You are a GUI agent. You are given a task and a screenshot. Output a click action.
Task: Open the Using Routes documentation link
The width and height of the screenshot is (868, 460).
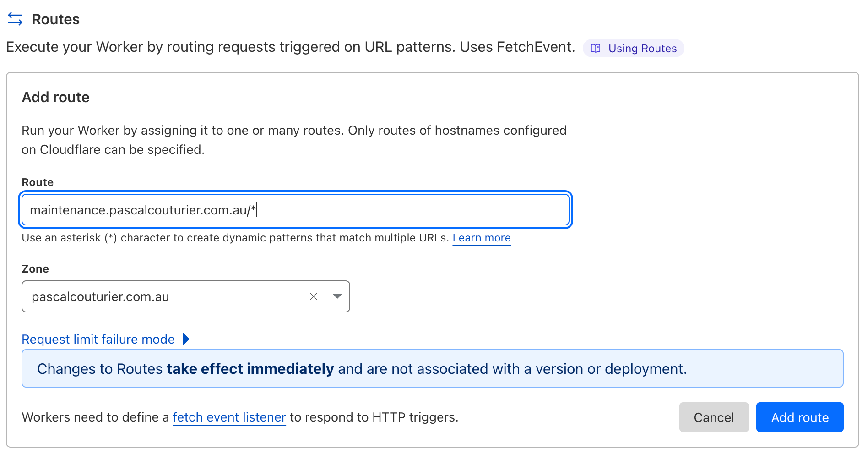642,49
